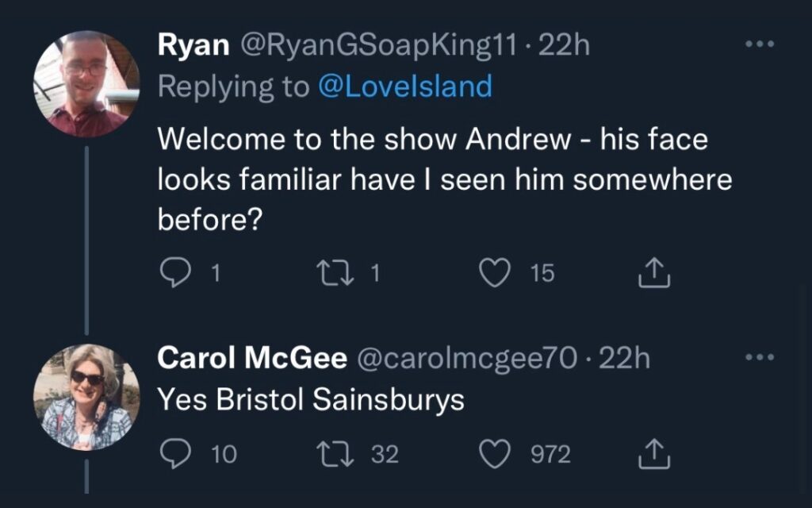Retweet Ryan's tweet
Viewport: 812px width, 508px height.
pyautogui.click(x=335, y=273)
